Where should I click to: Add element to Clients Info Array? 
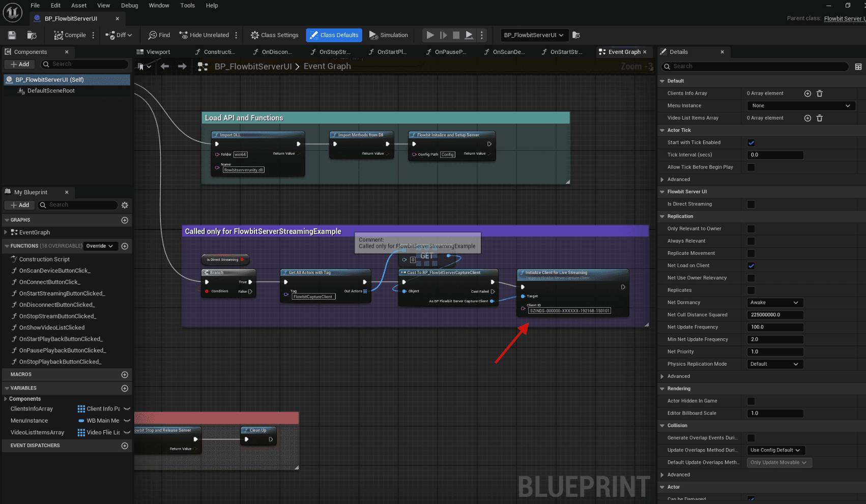pyautogui.click(x=807, y=94)
